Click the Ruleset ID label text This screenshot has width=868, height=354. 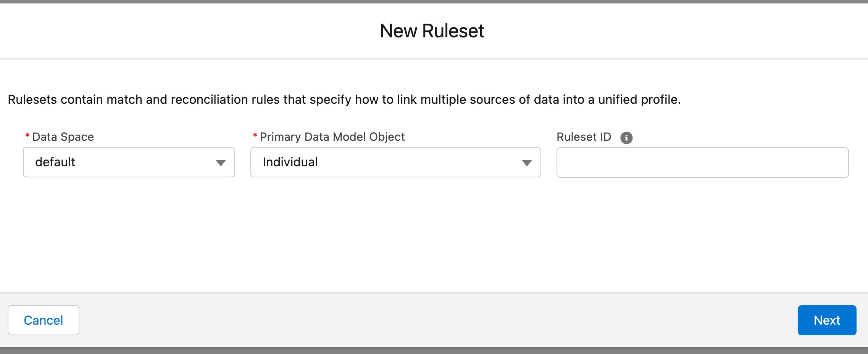pyautogui.click(x=584, y=137)
